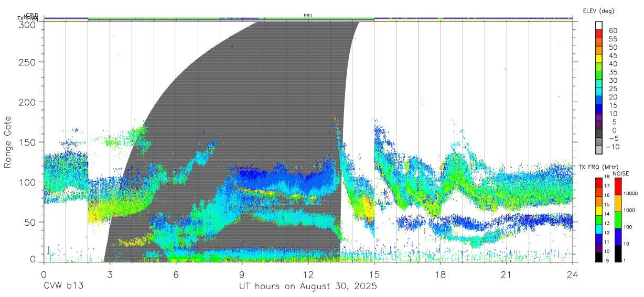This screenshot has width=644, height=297.
Task: Click the 1000 label on NOISE scale
Action: pyautogui.click(x=629, y=210)
